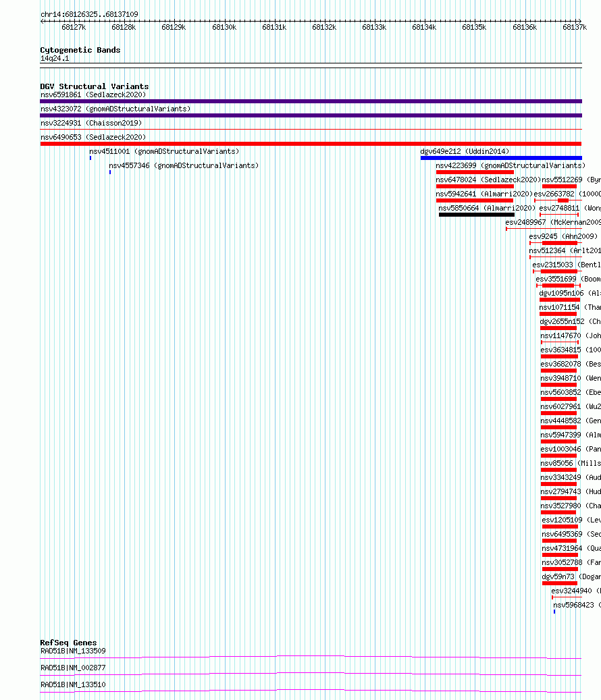The height and width of the screenshot is (700, 601).
Task: Open esv9245 (Ahn2009) variant
Action: 563,237
